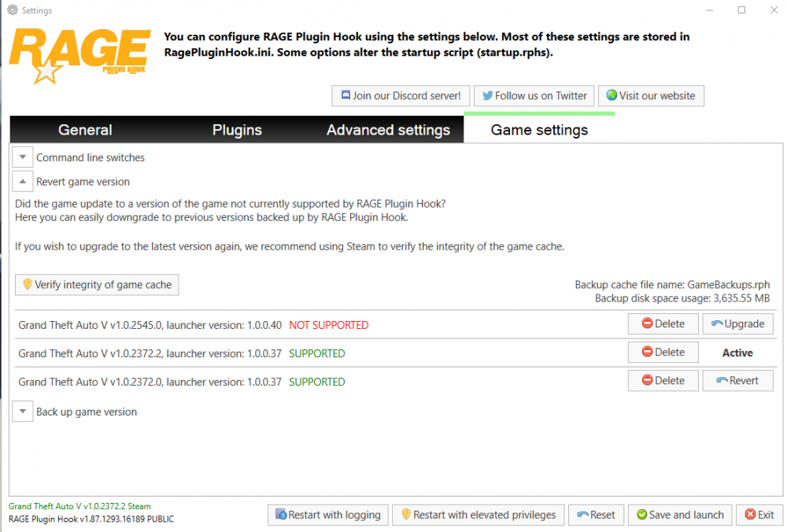This screenshot has width=787, height=532.
Task: Maximize the Settings window
Action: (741, 9)
